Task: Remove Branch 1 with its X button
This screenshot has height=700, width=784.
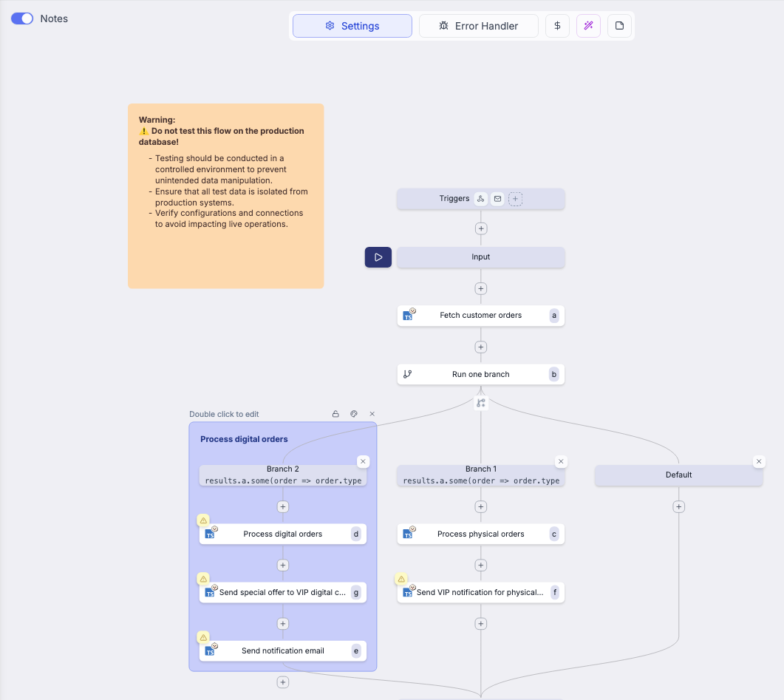Action: (561, 461)
